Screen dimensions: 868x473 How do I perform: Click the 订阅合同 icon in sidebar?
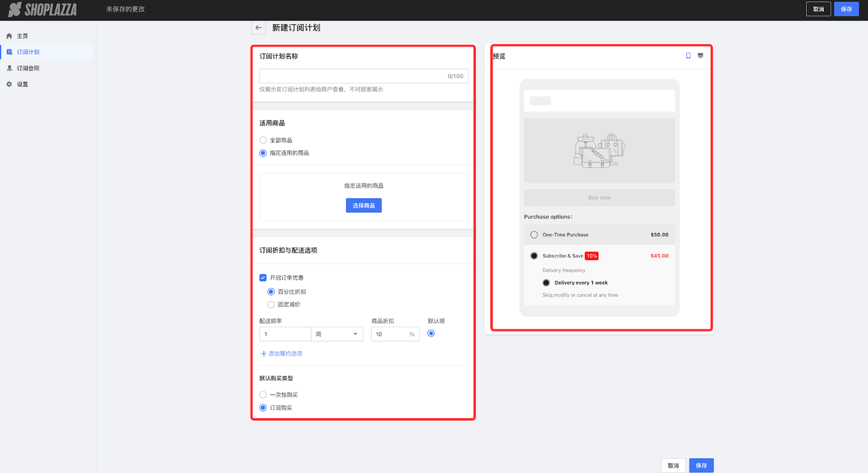(9, 68)
